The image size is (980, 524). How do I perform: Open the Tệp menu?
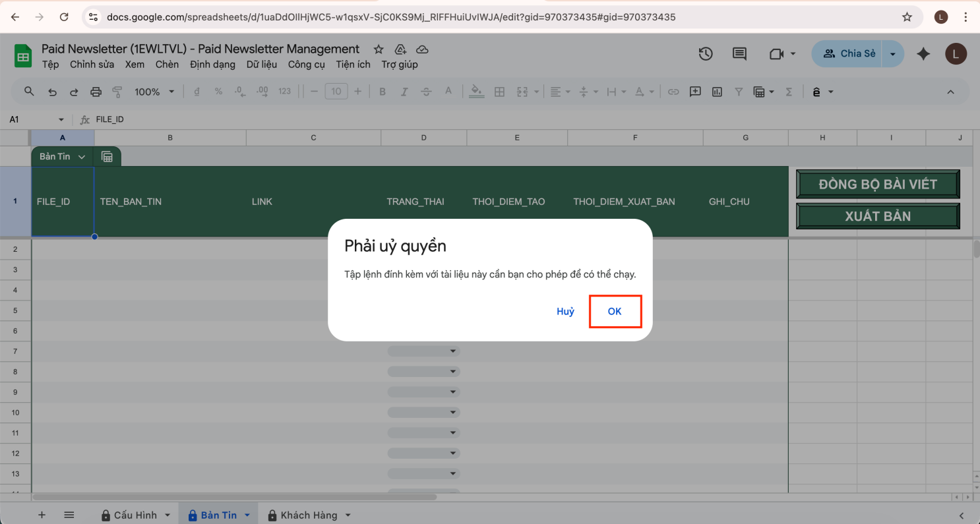click(x=50, y=64)
